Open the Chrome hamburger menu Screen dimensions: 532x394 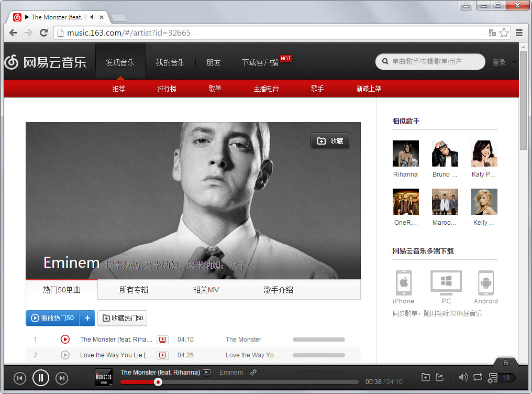pos(519,33)
